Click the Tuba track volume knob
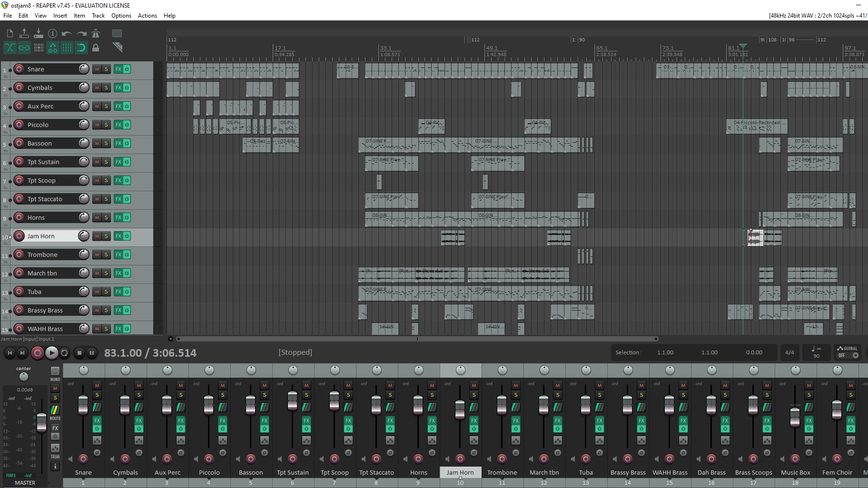This screenshot has width=868, height=488. pyautogui.click(x=84, y=292)
